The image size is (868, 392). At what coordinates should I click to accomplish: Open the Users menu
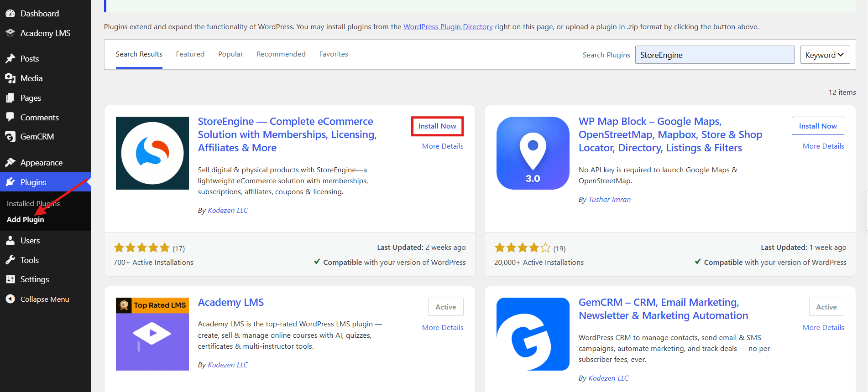[46, 240]
